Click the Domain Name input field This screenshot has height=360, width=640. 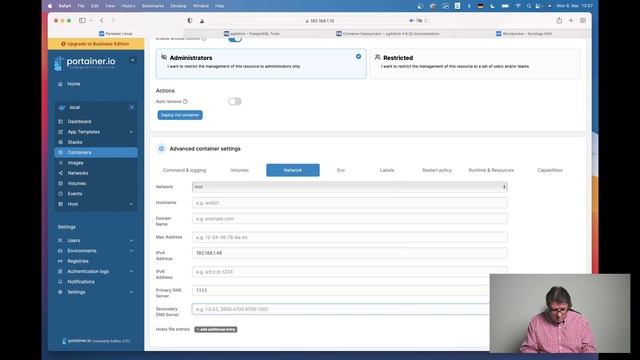tap(350, 219)
